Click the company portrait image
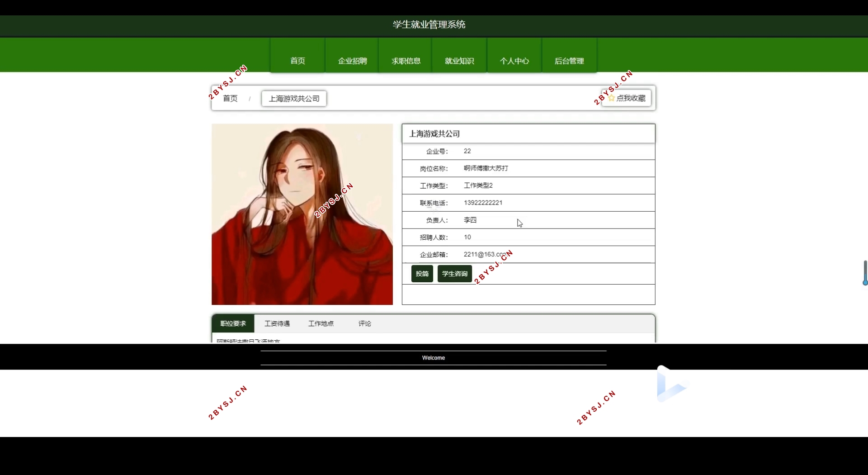This screenshot has width=868, height=475. point(302,214)
